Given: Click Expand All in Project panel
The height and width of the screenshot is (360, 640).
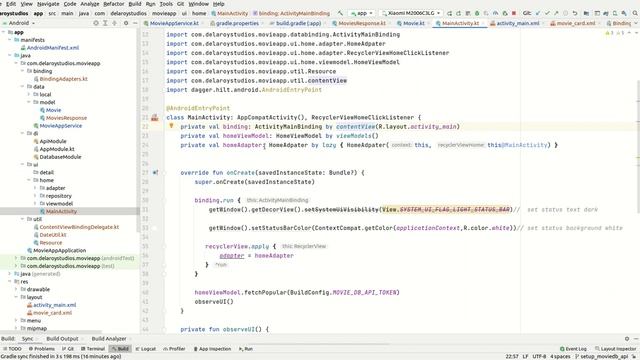Looking at the screenshot, I should click(x=105, y=23).
